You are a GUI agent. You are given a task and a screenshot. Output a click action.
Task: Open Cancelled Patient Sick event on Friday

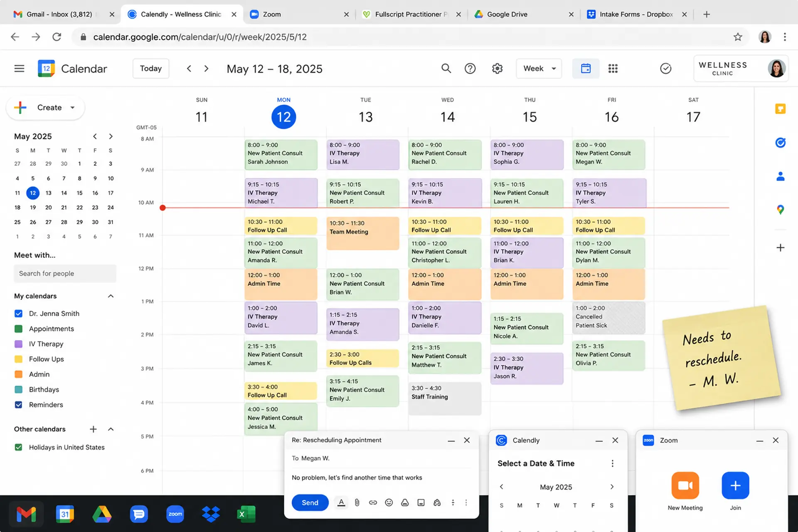click(608, 318)
